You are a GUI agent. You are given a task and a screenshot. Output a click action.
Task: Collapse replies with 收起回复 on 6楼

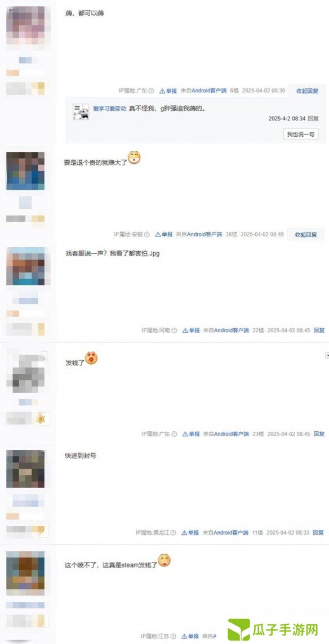coord(307,91)
